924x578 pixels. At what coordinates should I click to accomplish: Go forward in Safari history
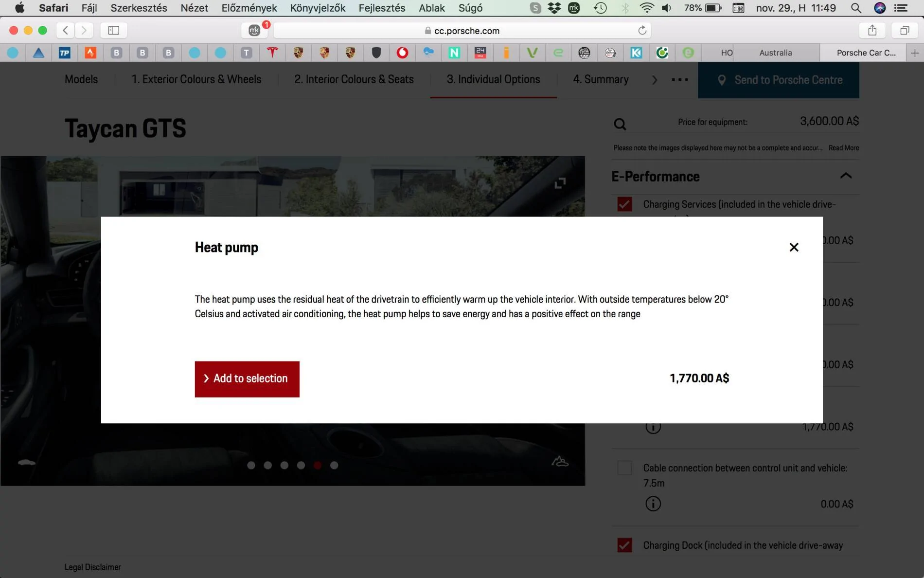click(x=84, y=30)
